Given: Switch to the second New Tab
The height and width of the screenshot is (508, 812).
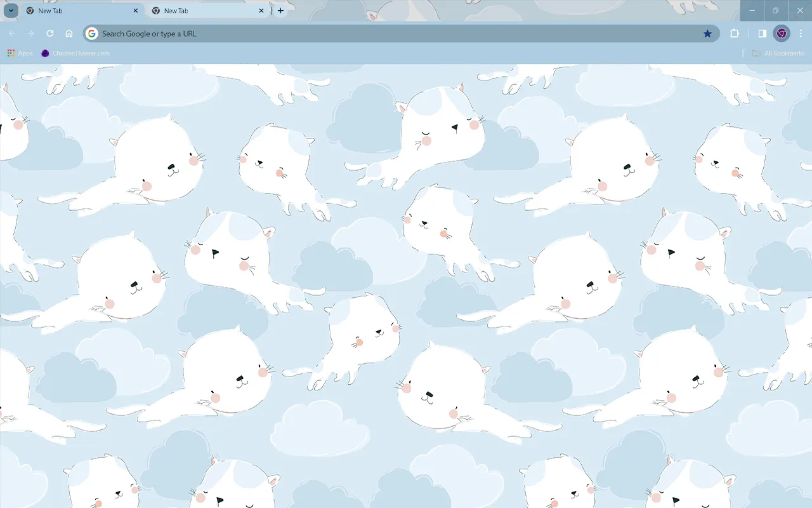Looking at the screenshot, I should click(207, 11).
